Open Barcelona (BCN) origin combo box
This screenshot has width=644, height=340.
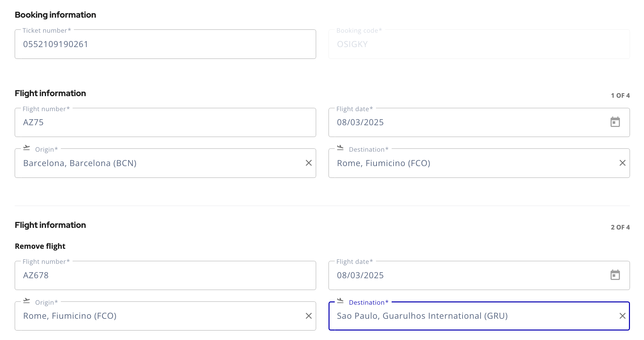(160, 163)
